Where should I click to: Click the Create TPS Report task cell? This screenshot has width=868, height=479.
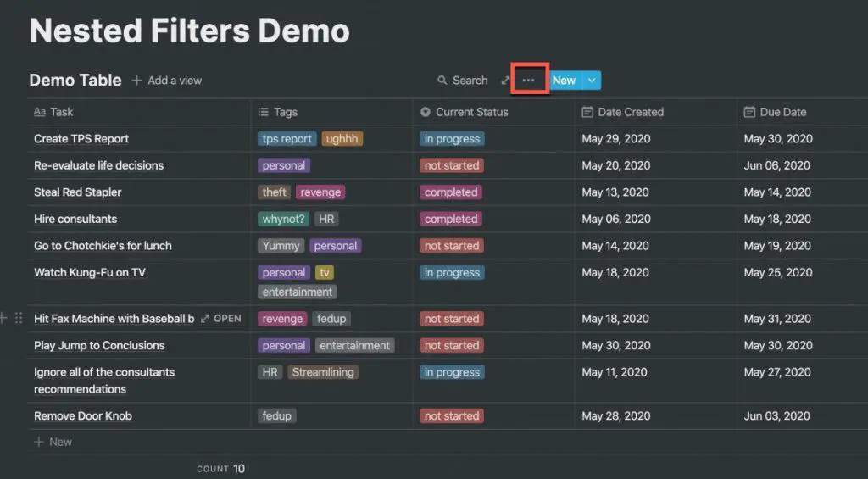[x=140, y=139]
